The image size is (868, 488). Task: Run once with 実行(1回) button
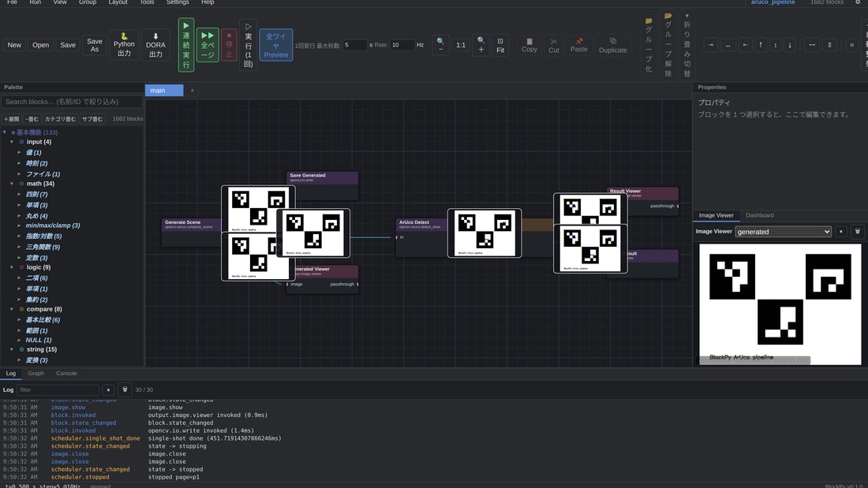pos(248,45)
